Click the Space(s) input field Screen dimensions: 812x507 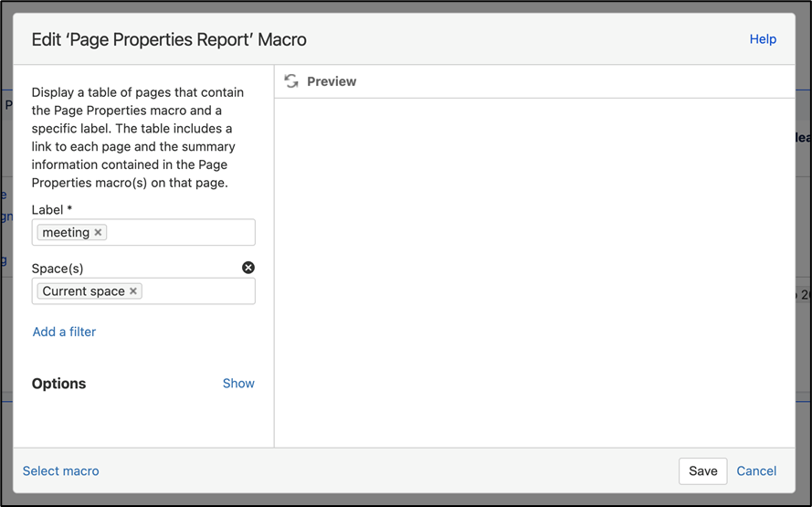(143, 291)
